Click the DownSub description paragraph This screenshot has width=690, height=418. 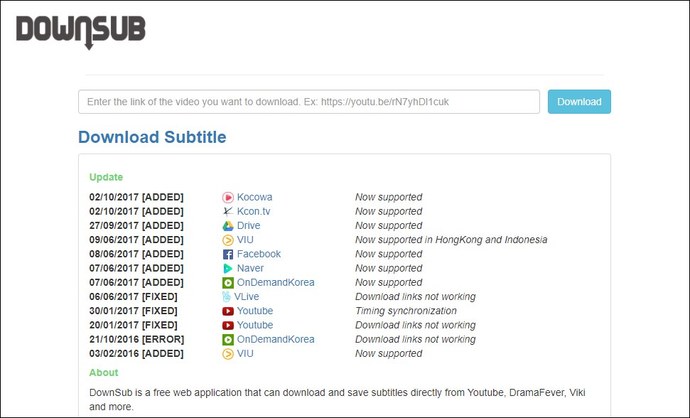pos(338,400)
